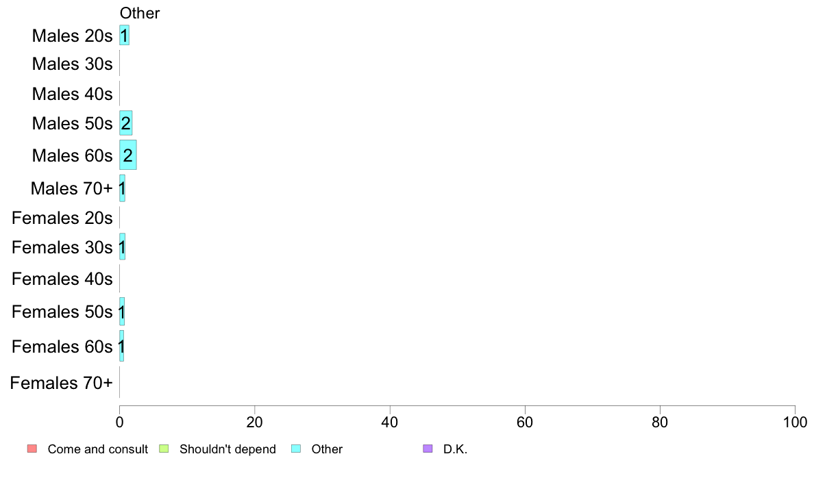Click the 100 tick label on axis
The width and height of the screenshot is (814, 504).
point(795,422)
